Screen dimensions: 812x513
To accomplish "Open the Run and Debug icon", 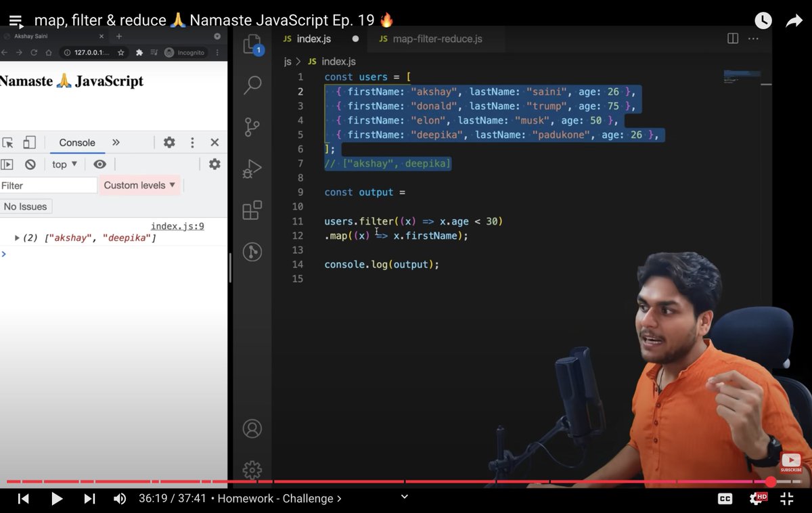I will pos(252,169).
